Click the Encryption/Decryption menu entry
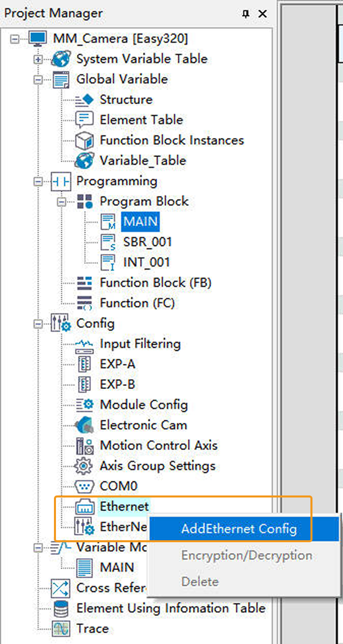 246,555
